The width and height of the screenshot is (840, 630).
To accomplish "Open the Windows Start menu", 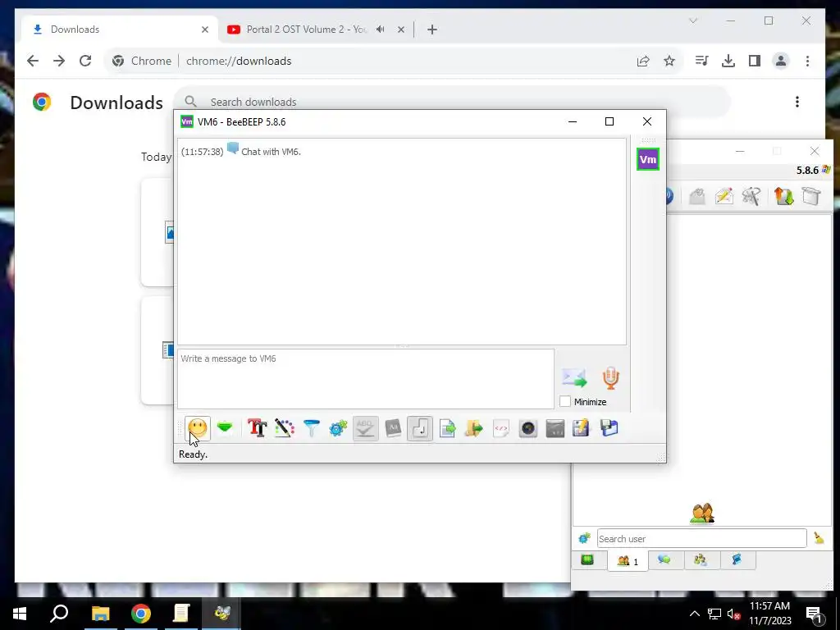I will (20, 614).
